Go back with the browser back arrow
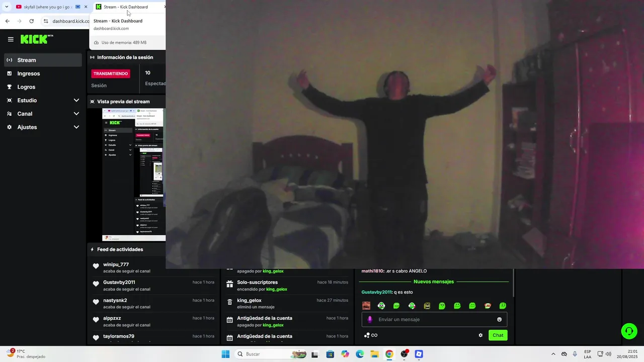Image resolution: width=644 pixels, height=362 pixels. (7, 21)
